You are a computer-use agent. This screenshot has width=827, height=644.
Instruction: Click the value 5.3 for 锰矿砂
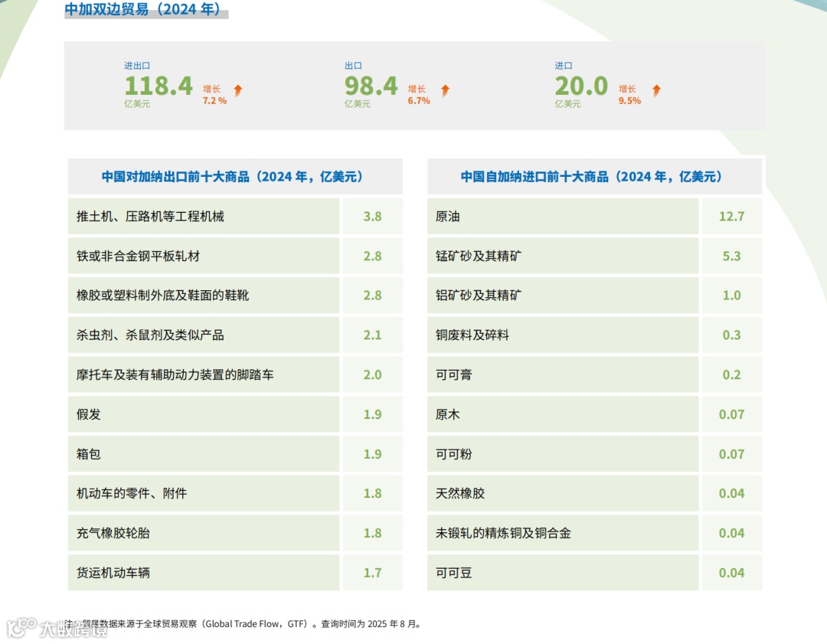point(731,256)
